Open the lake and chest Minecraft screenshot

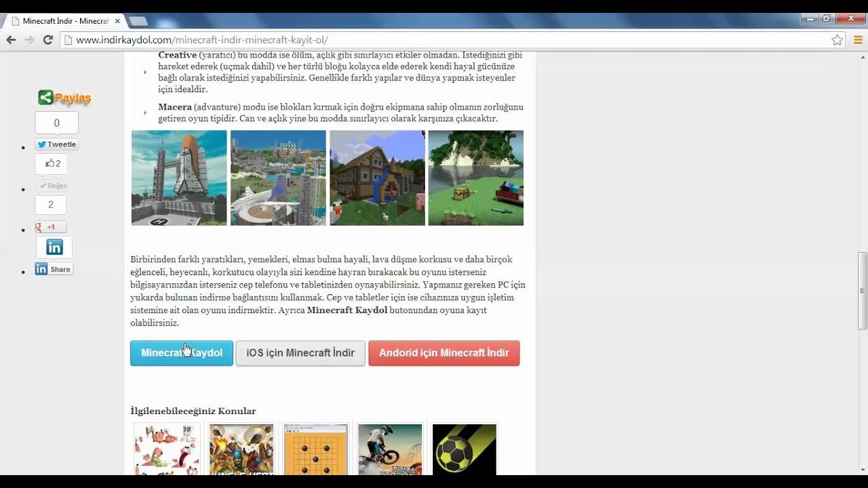pos(476,178)
